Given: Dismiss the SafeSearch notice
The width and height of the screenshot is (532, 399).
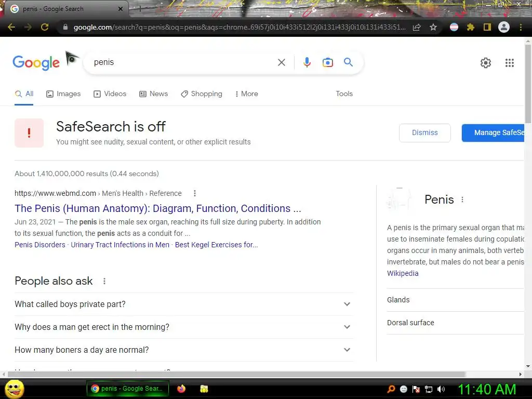Looking at the screenshot, I should [425, 132].
